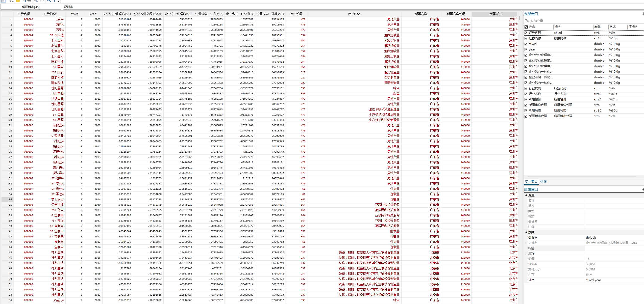The height and width of the screenshot is (304, 644).
Task: Click the 所属省份 column header
Action: [x=421, y=14]
